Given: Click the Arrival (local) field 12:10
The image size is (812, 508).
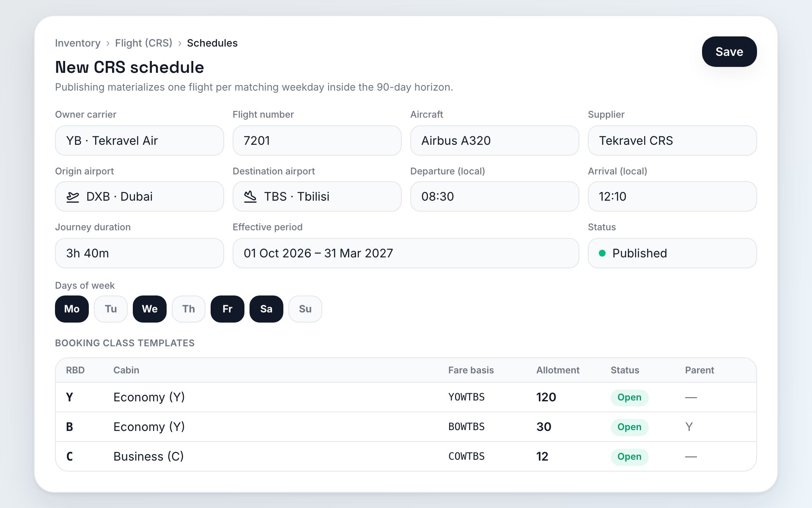Looking at the screenshot, I should tap(672, 196).
